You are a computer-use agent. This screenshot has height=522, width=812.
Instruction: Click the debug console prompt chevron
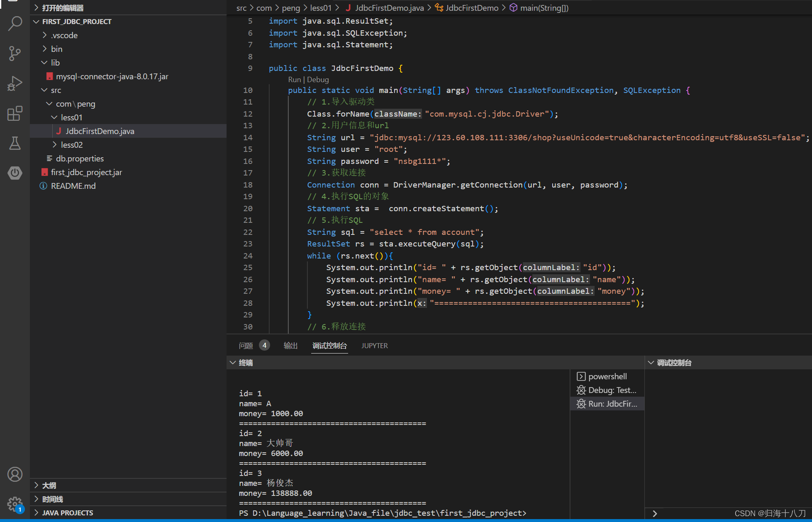point(655,513)
